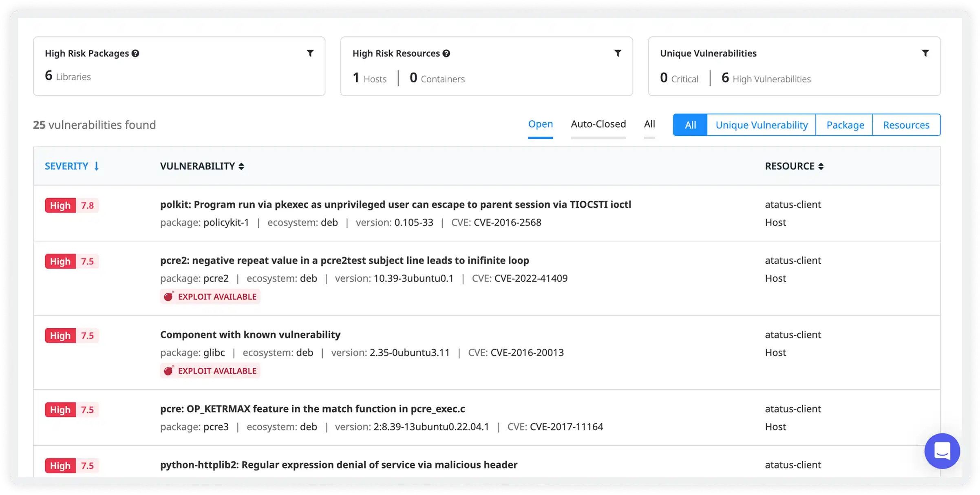The width and height of the screenshot is (980, 495).
Task: Select the blue All grouping button
Action: (690, 125)
